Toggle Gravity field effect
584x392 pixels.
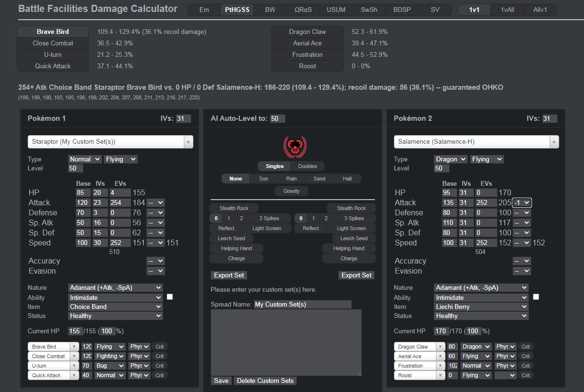[292, 191]
